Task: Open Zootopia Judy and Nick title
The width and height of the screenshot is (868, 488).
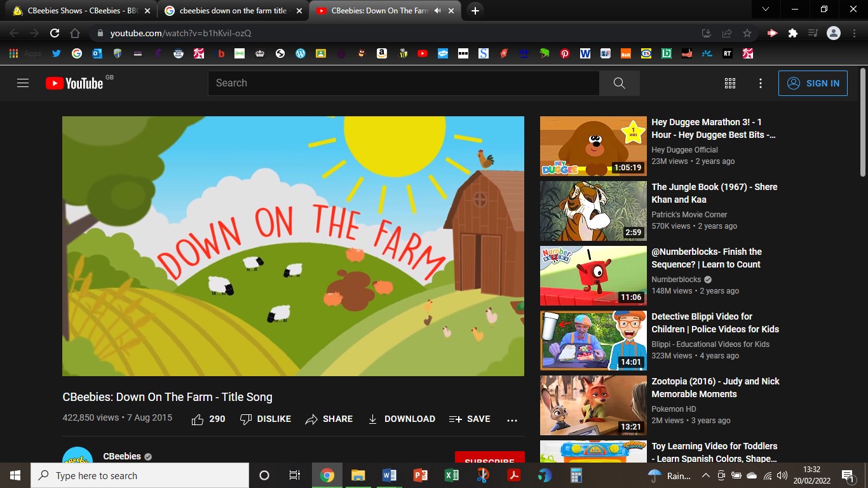Action: point(715,388)
